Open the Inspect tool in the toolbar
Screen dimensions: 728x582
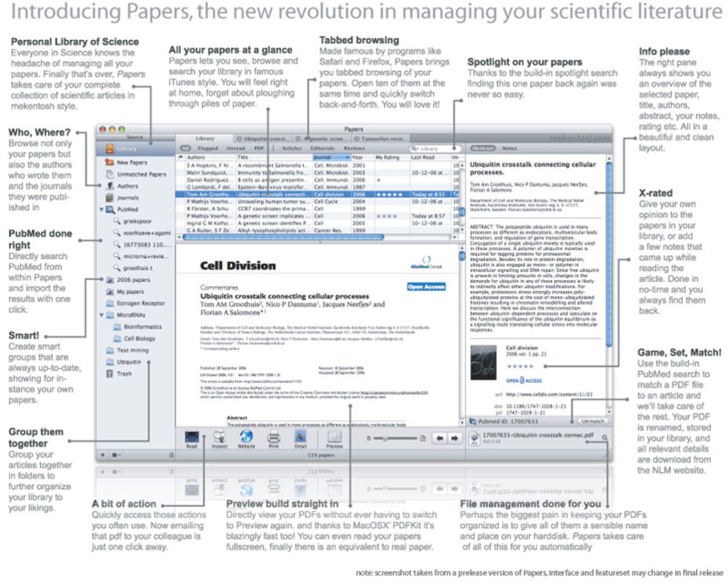click(219, 438)
